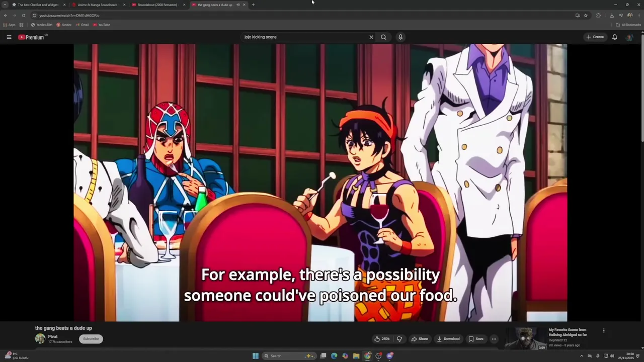The width and height of the screenshot is (644, 362).
Task: View site information icon in address bar
Action: (34, 16)
